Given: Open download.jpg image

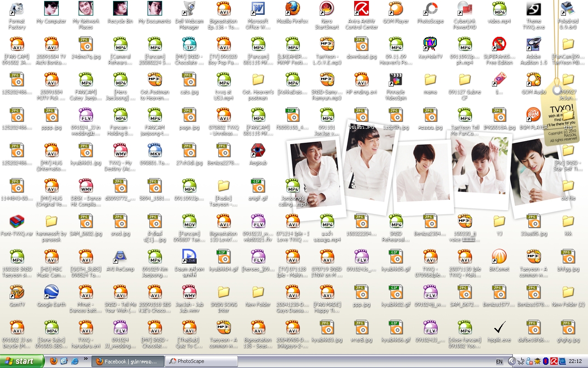Looking at the screenshot, I should coord(362,44).
